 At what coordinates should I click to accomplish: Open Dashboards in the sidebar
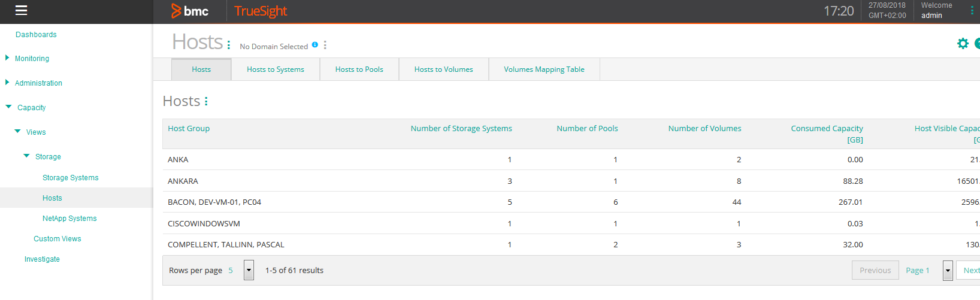pos(36,35)
